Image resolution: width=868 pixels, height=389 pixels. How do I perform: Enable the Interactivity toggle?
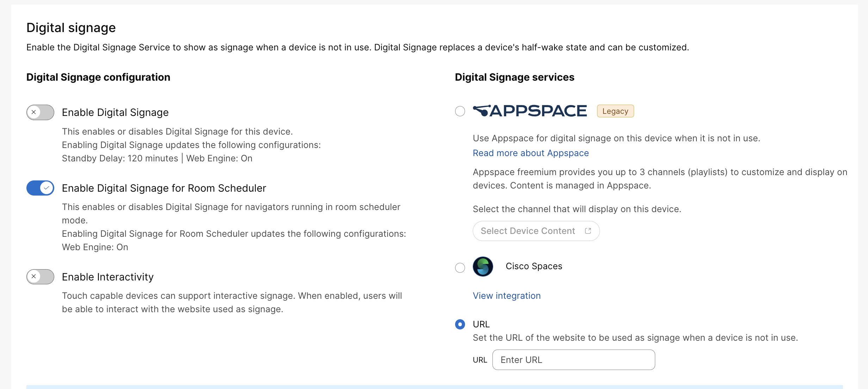(40, 277)
